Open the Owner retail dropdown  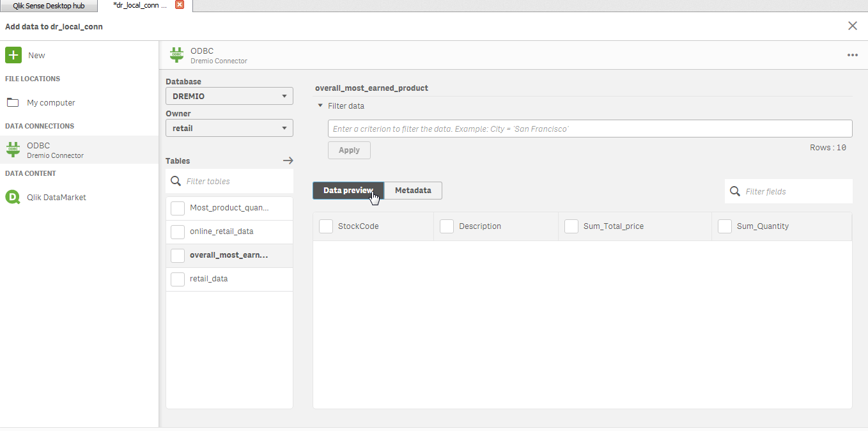pos(229,128)
